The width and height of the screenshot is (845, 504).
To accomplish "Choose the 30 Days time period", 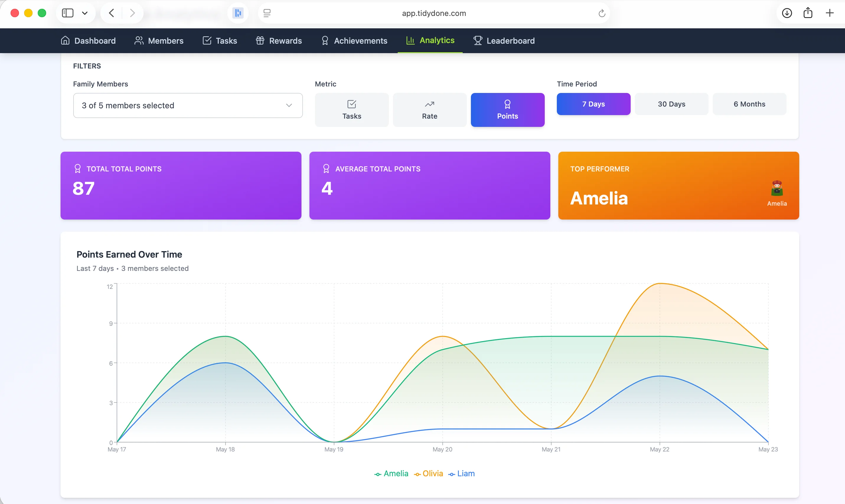I will pyautogui.click(x=671, y=104).
